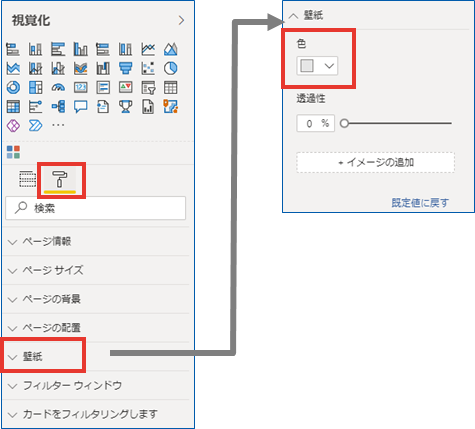Select the 100% stacked column chart visual

(x=125, y=49)
